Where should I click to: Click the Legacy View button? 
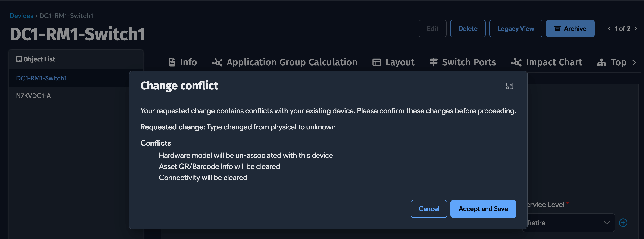[x=516, y=28]
